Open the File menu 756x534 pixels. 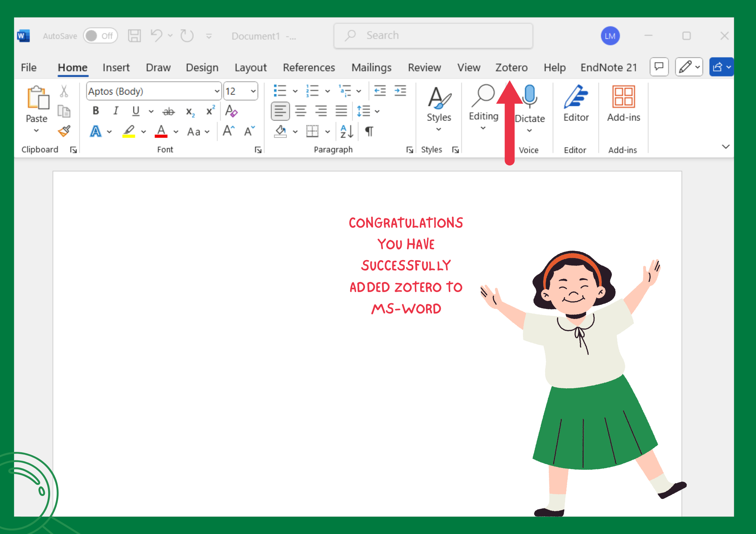[x=29, y=67]
